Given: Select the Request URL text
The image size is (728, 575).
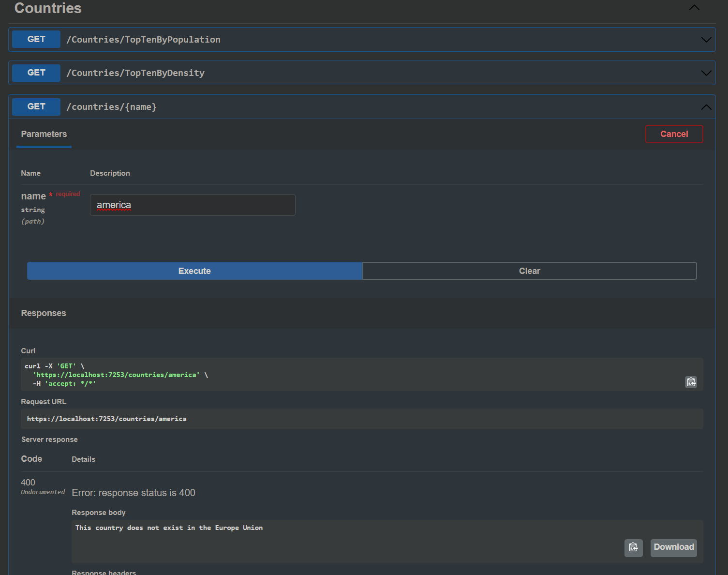Looking at the screenshot, I should tap(106, 419).
